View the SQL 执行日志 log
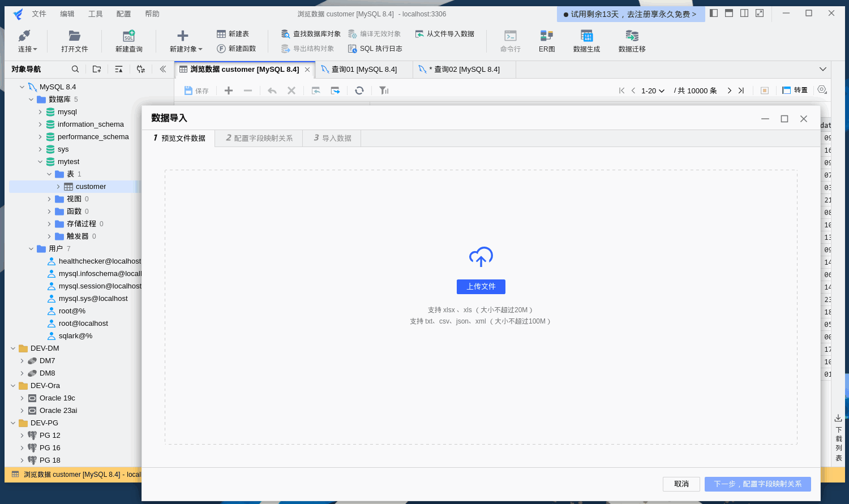The width and height of the screenshot is (849, 504). 375,49
